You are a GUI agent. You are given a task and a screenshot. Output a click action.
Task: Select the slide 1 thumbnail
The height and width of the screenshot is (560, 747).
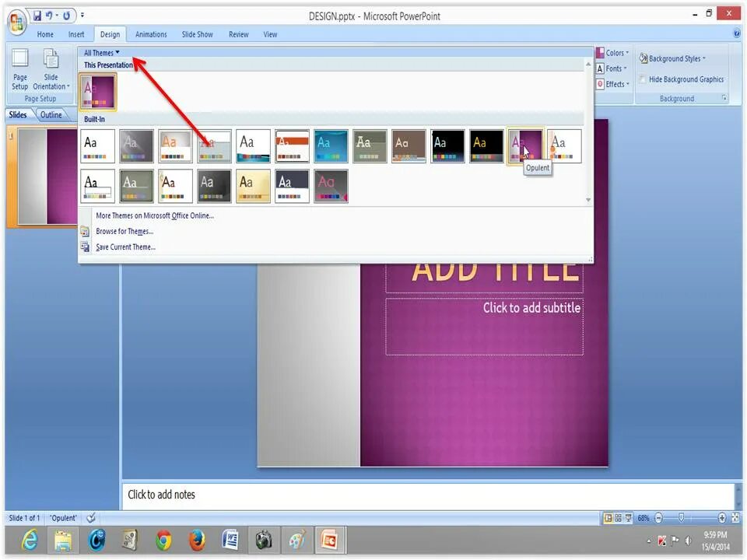coord(47,177)
